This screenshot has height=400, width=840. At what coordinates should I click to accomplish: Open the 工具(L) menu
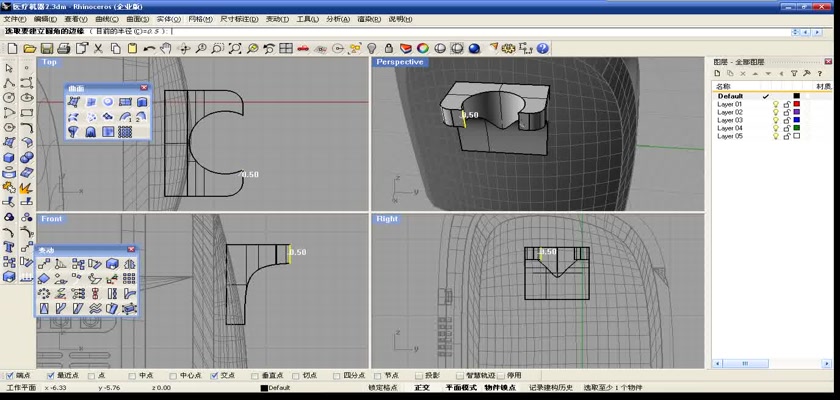click(307, 19)
